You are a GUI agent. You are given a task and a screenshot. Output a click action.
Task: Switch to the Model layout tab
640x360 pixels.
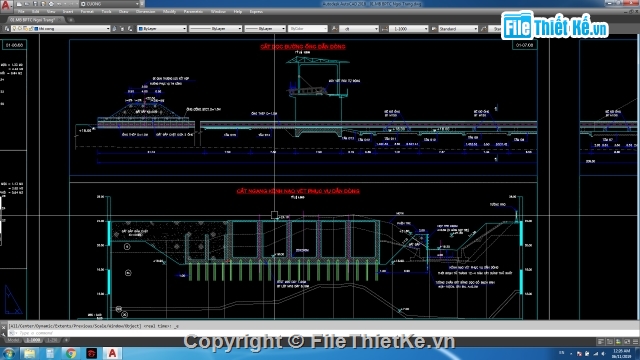[13, 340]
